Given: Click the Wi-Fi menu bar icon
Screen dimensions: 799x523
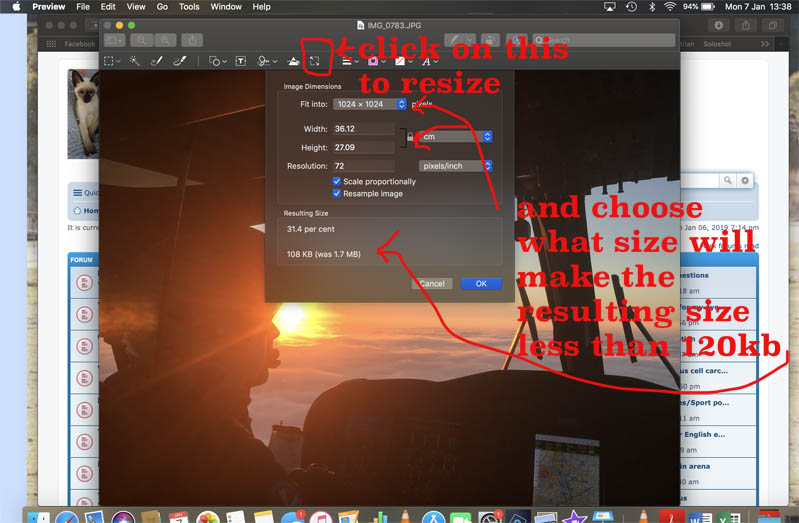Looking at the screenshot, I should point(670,7).
